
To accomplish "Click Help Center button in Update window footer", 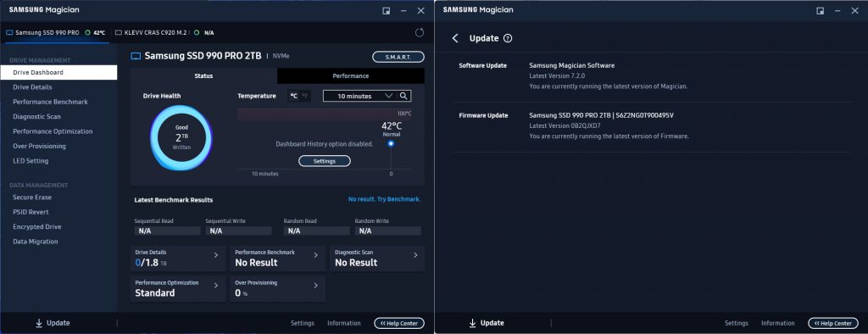I will 833,323.
